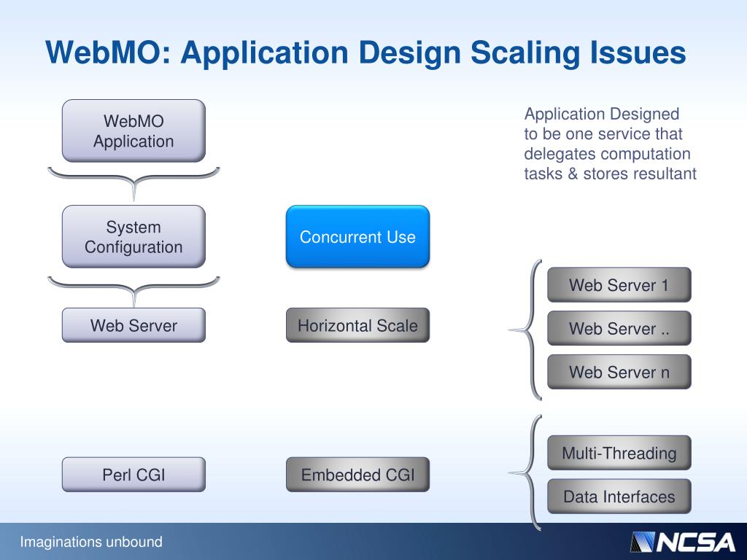
Task: Select the Web Server n box
Action: 619,371
